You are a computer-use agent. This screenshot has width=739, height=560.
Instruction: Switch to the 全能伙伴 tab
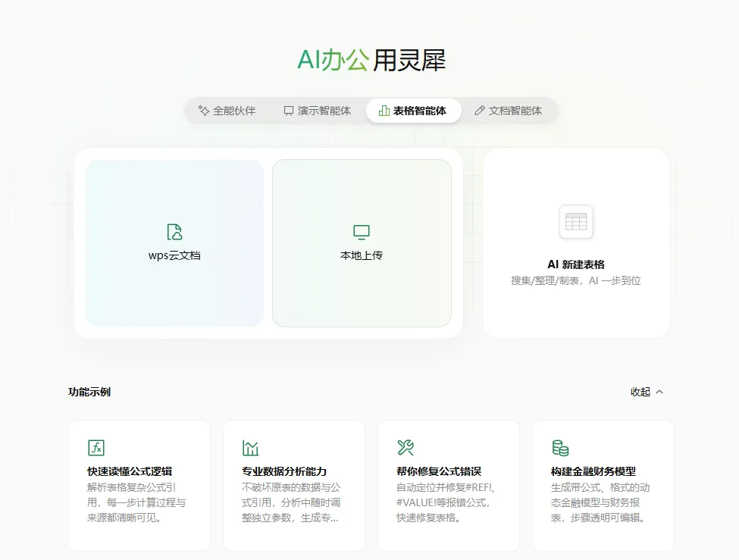227,111
